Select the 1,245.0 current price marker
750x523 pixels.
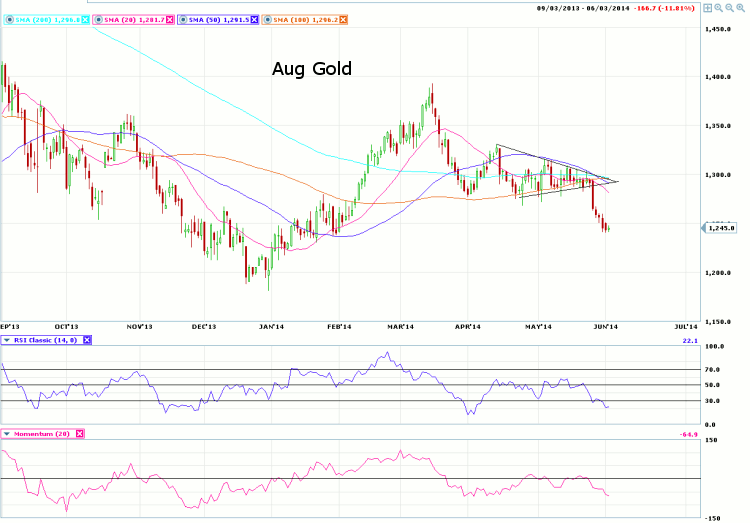coord(720,228)
